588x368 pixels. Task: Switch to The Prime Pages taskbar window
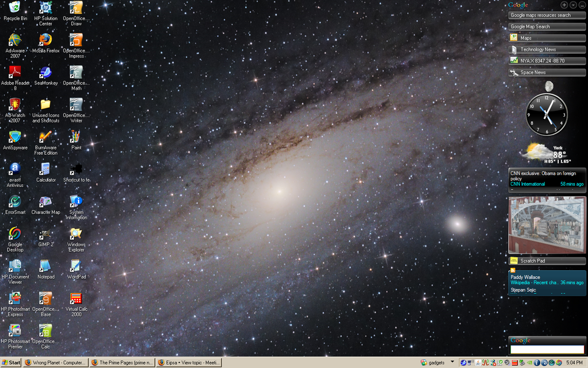[x=123, y=363]
